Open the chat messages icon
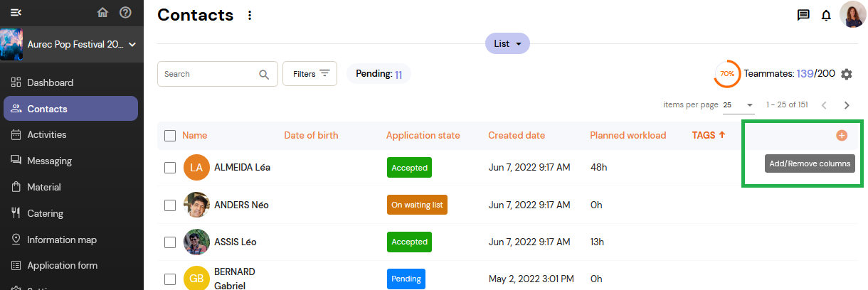Screen dimensions: 868x290 pos(803,15)
